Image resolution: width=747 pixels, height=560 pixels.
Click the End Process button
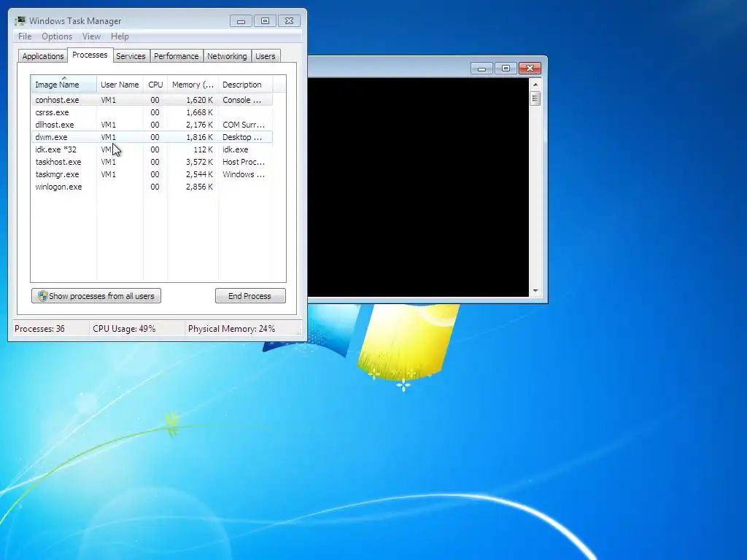click(250, 296)
